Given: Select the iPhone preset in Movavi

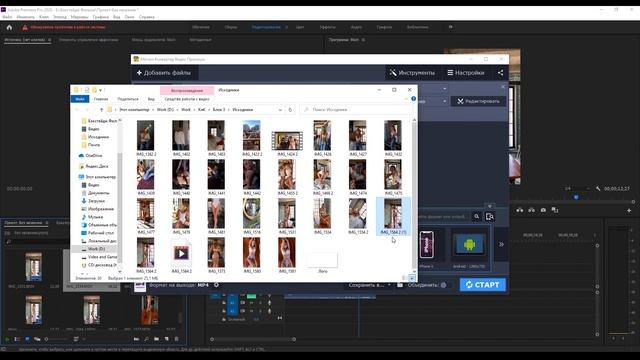Looking at the screenshot, I should pos(427,246).
